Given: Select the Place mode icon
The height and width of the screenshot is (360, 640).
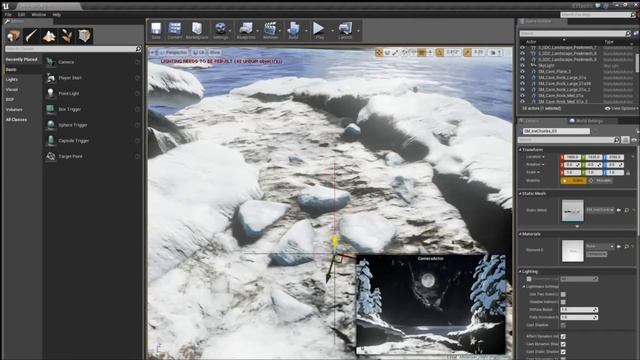Looking at the screenshot, I should click(13, 36).
